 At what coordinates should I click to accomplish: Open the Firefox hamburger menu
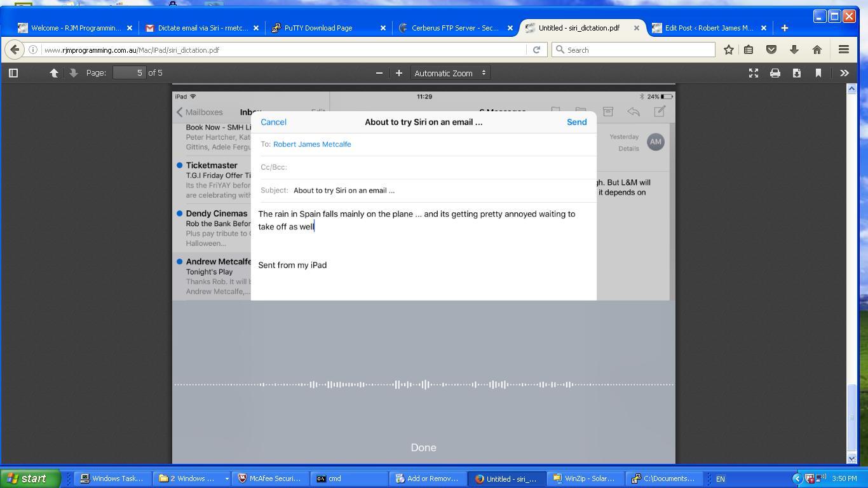[844, 50]
